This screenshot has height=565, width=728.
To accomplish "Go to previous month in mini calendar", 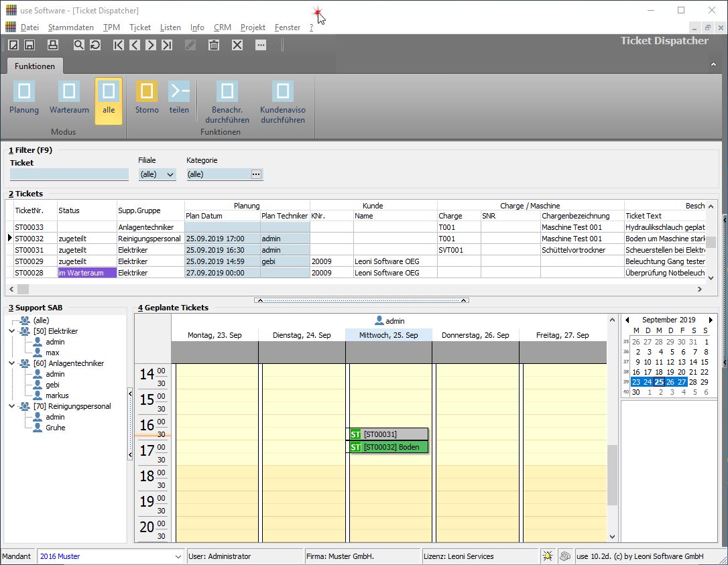I will point(627,320).
